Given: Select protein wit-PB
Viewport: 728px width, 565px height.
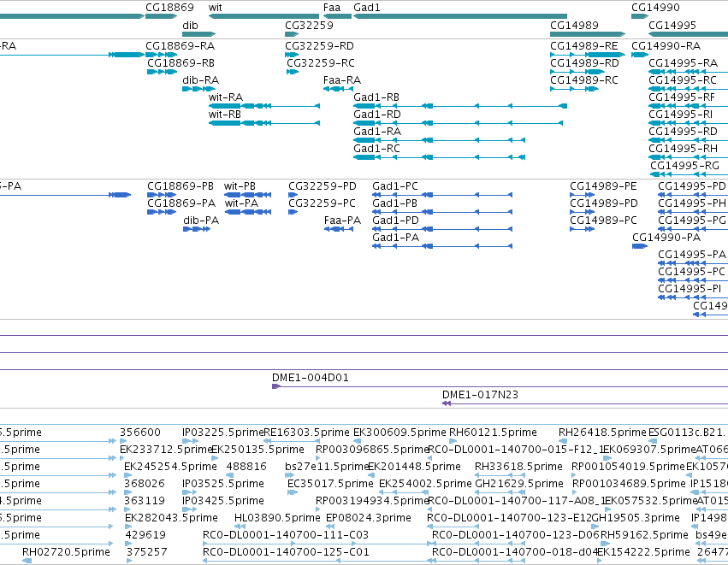Looking at the screenshot, I should click(x=247, y=195).
